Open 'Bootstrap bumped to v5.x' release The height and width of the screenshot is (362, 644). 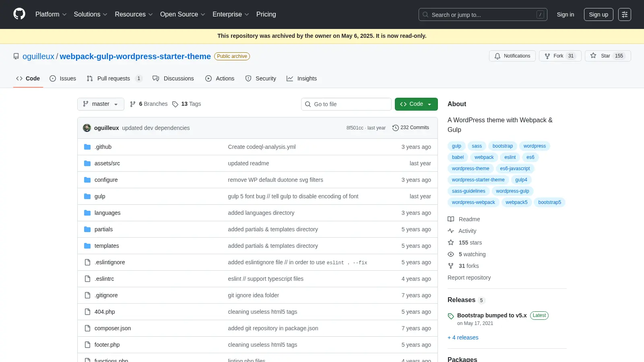tap(492, 315)
